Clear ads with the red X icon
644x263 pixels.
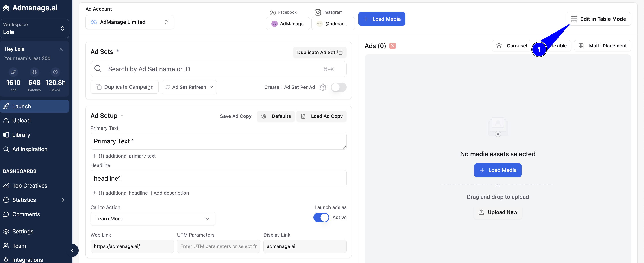pos(392,46)
